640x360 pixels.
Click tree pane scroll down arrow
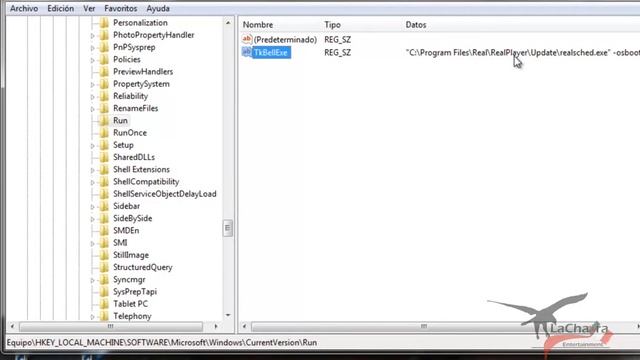coord(228,315)
